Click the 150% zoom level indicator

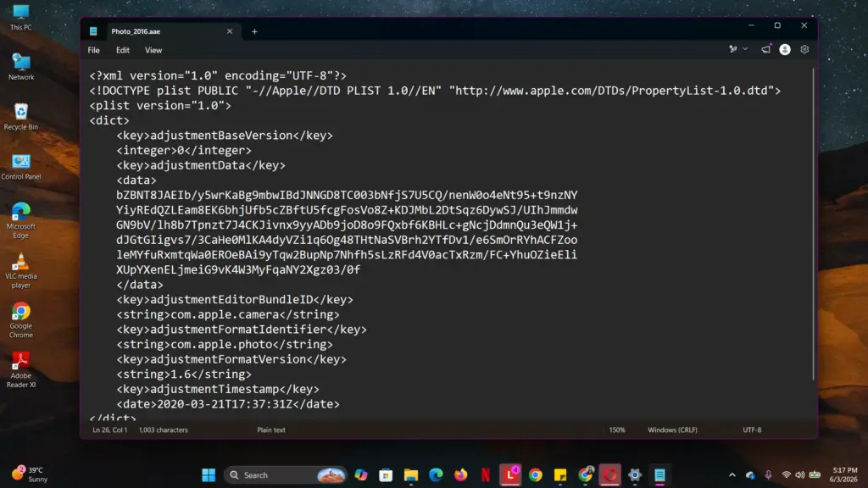coord(617,430)
